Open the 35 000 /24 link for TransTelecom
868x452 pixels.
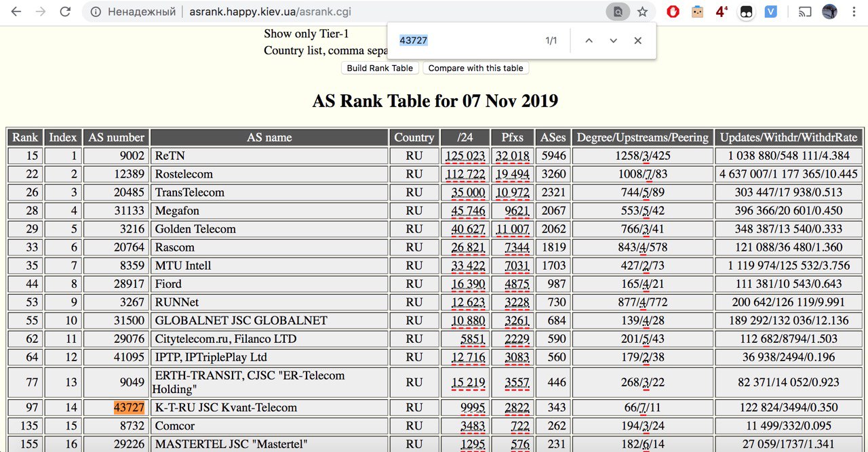coord(468,192)
